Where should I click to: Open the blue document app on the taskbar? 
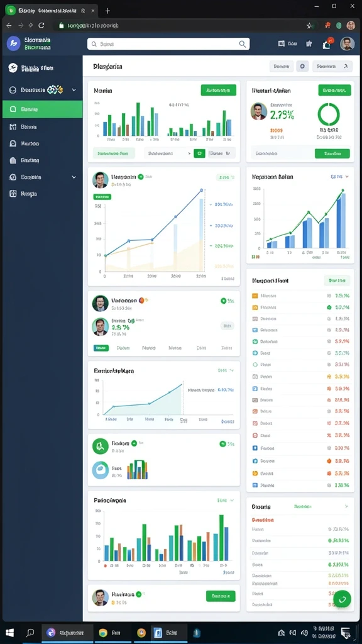click(158, 633)
